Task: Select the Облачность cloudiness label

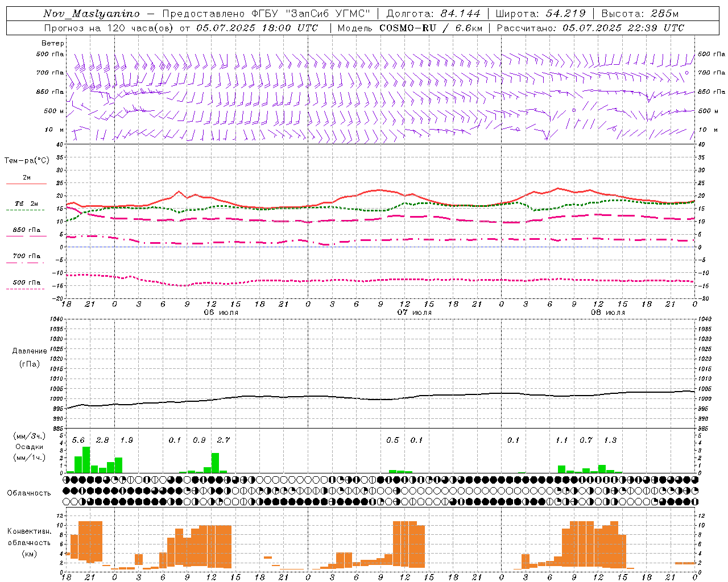Action: pos(29,493)
